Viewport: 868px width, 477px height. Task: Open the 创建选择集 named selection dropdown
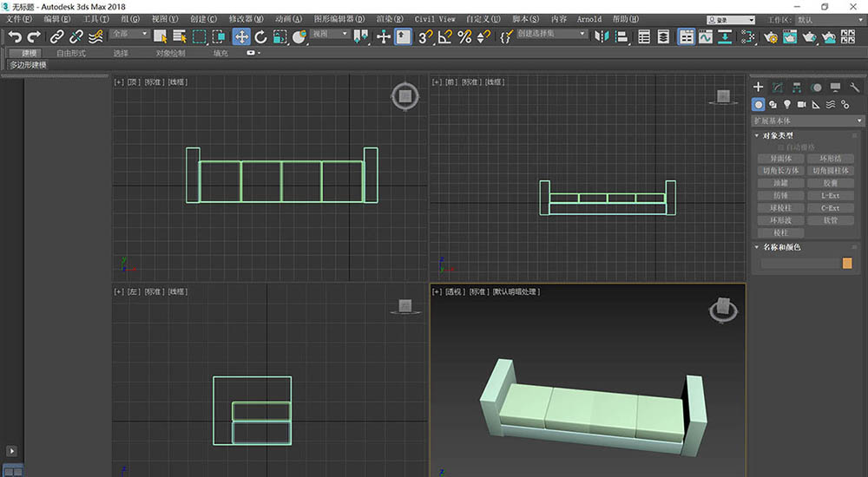click(x=553, y=34)
